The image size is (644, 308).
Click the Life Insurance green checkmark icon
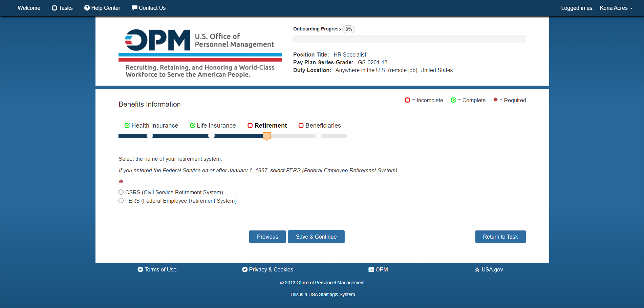pyautogui.click(x=193, y=126)
